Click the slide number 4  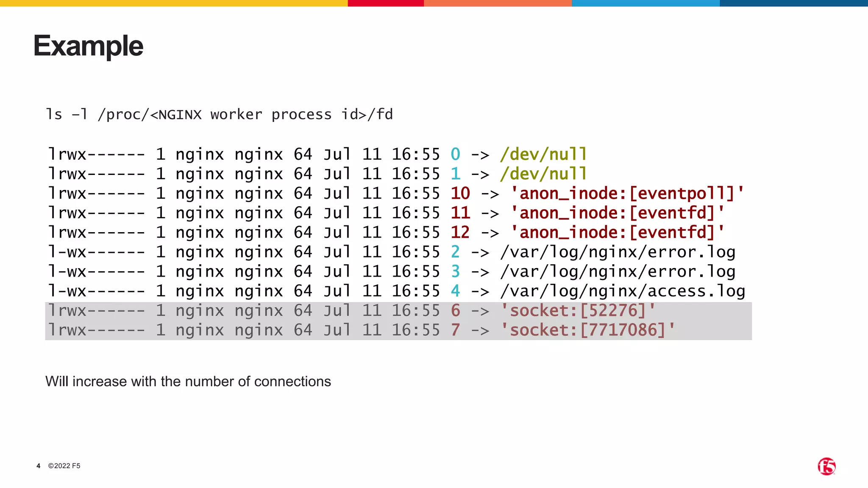[39, 466]
